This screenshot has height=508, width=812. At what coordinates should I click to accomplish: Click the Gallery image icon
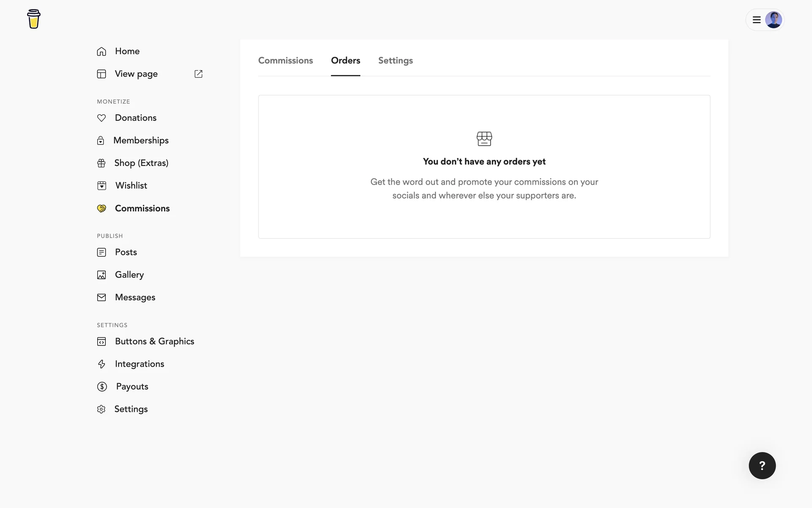coord(101,275)
